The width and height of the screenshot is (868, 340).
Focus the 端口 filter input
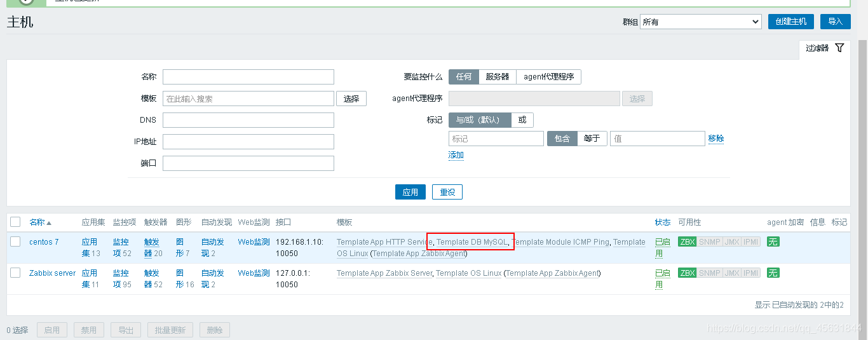(x=248, y=163)
